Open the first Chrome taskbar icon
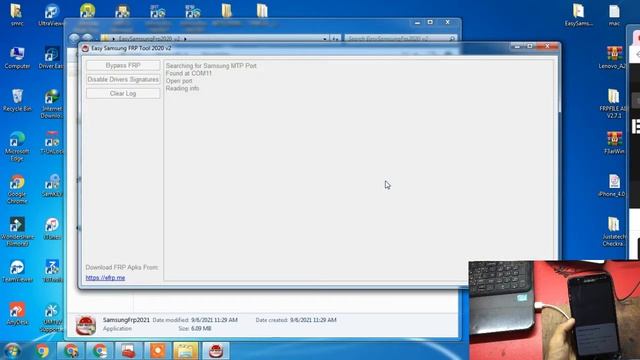Viewport: 640px width, 360px height. click(42, 351)
